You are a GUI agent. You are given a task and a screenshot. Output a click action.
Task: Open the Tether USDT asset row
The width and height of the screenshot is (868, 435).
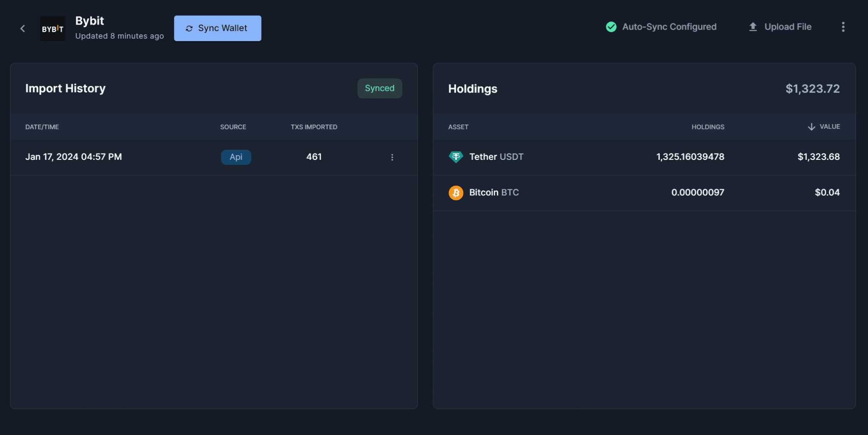(x=644, y=157)
